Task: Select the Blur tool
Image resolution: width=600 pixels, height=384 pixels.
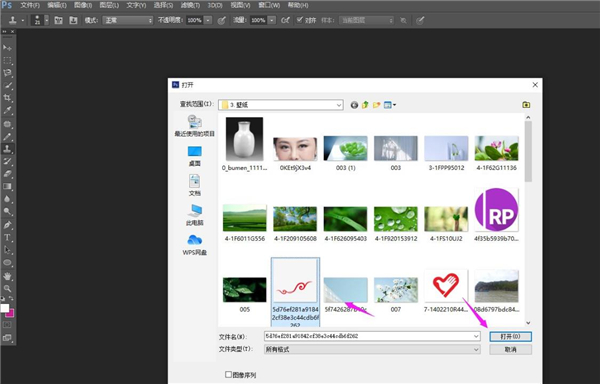Action: click(7, 199)
